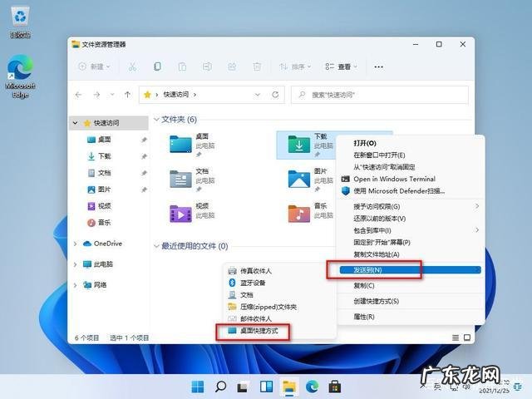
Task: Choose 发送到(N) in context menu
Action: tap(410, 270)
